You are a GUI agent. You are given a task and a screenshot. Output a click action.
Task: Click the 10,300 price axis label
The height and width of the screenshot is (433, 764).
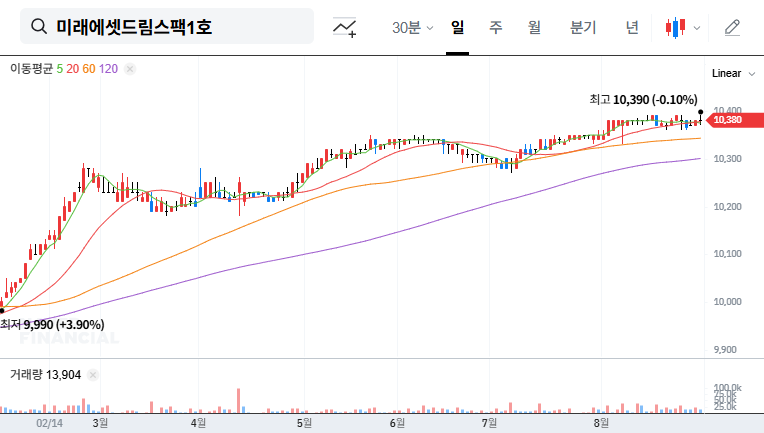pyautogui.click(x=727, y=159)
